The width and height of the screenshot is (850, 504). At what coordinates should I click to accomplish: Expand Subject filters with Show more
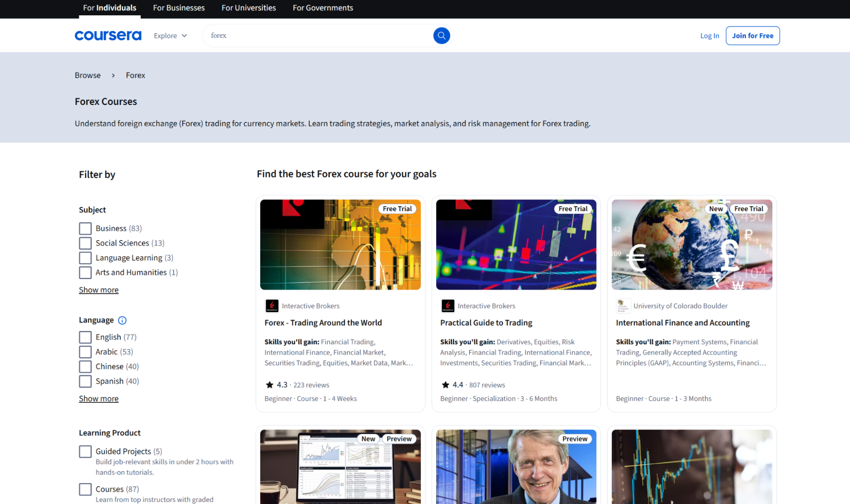tap(99, 290)
